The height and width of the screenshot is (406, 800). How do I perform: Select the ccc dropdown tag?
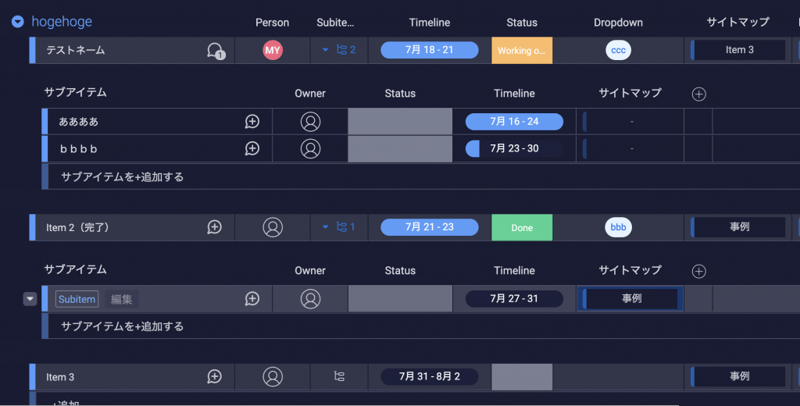tap(618, 50)
